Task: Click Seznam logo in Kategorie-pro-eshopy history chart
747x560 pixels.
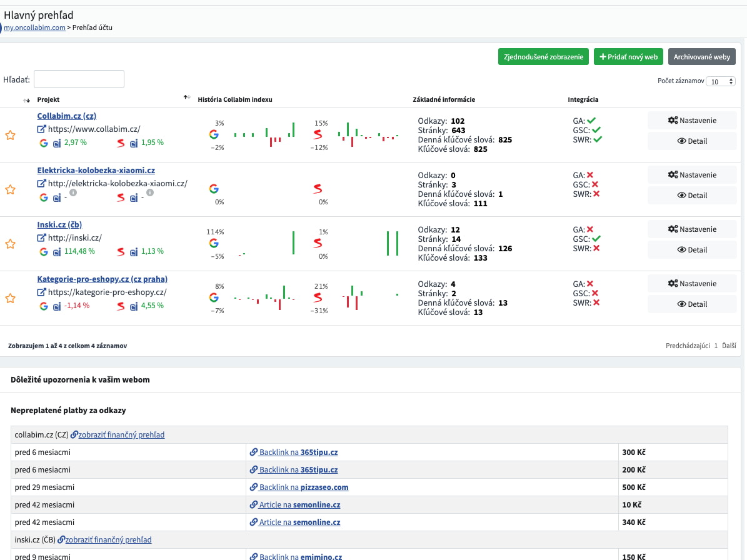Action: [318, 297]
